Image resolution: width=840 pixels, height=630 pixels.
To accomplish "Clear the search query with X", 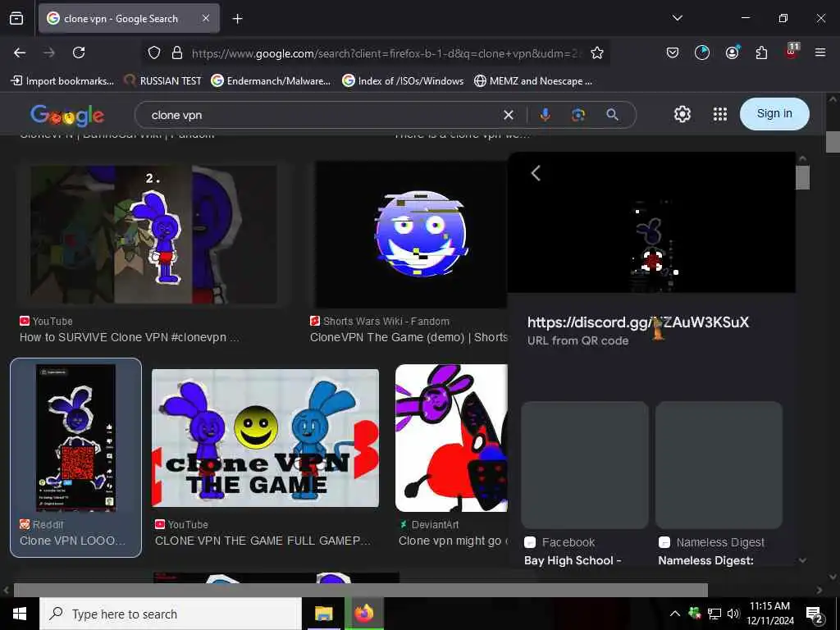I will coord(509,115).
